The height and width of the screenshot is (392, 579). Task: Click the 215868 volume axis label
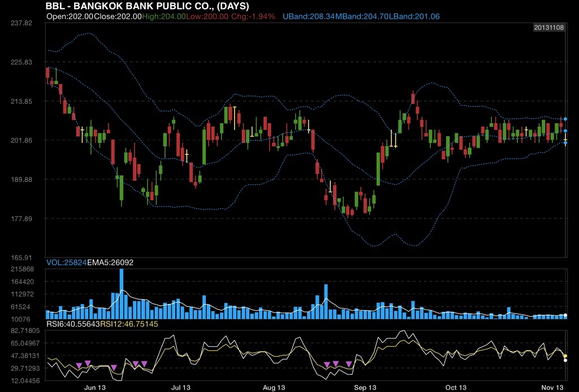pyautogui.click(x=23, y=269)
